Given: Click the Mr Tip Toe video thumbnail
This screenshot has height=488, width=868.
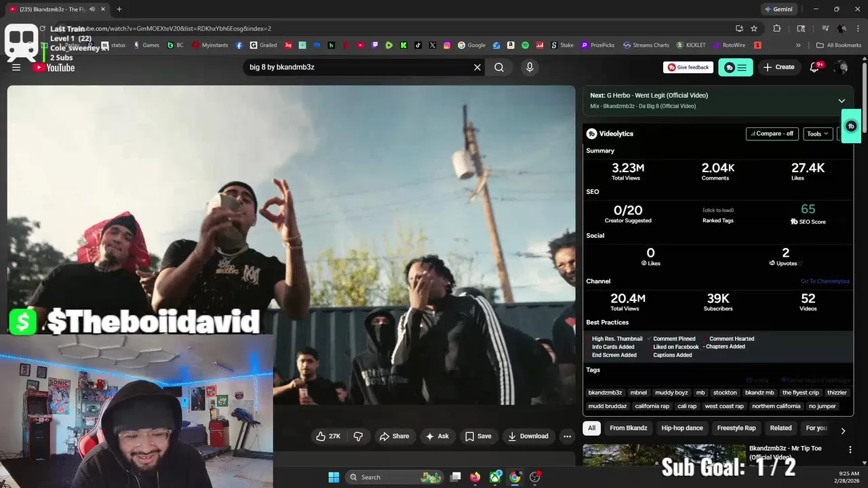Looking at the screenshot, I should (663, 455).
